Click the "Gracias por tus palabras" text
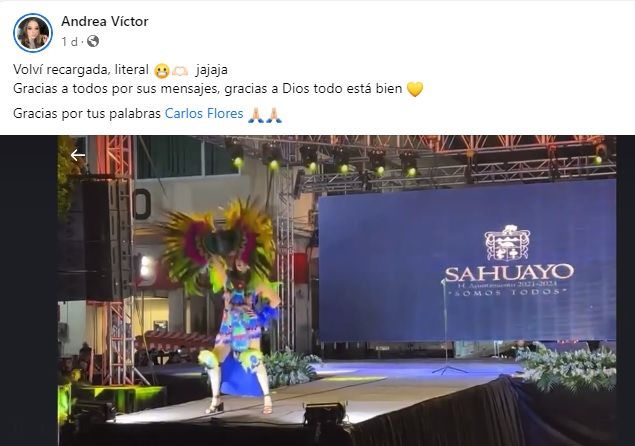The image size is (635, 446). tap(87, 113)
